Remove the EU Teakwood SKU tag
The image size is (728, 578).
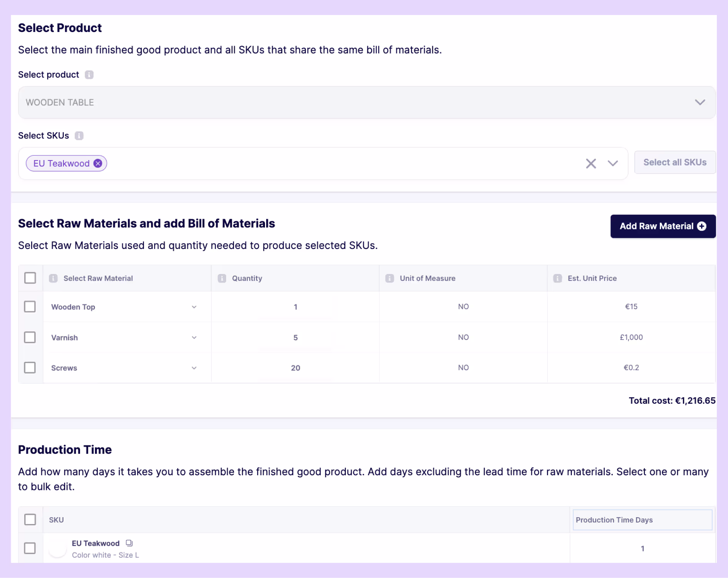click(x=98, y=164)
